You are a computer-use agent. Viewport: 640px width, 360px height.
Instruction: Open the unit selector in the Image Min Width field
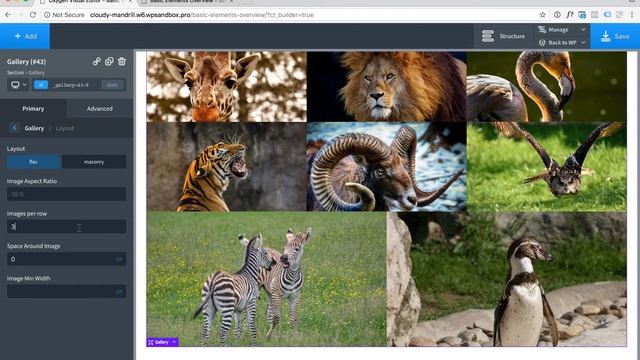119,291
